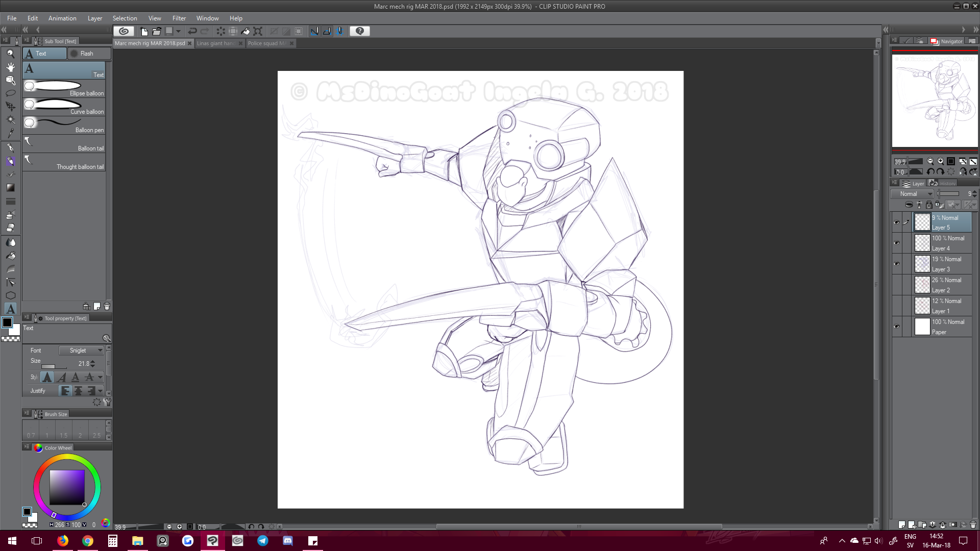Select the Flash sub tool group

click(x=87, y=54)
